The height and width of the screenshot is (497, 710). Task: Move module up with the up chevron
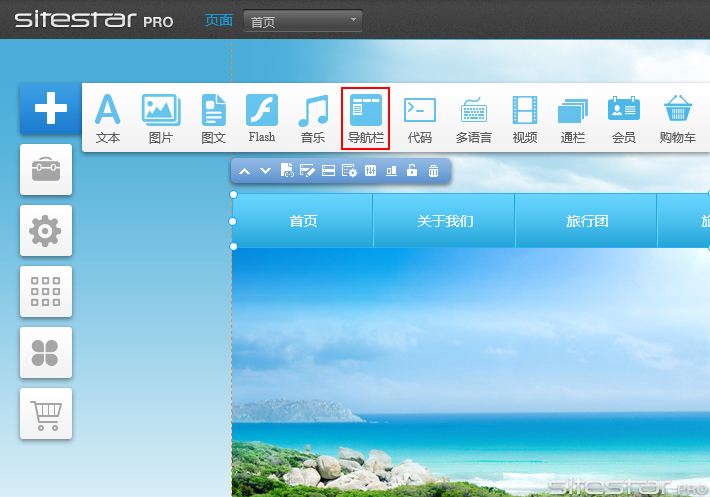point(244,171)
